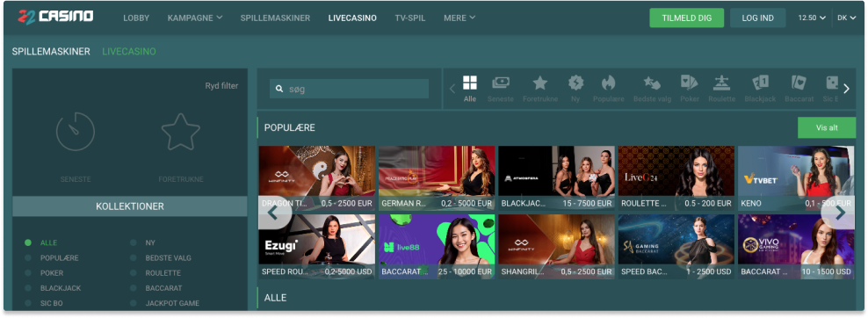This screenshot has width=868, height=318.
Task: Go to LOBBY in top navigation
Action: 136,18
